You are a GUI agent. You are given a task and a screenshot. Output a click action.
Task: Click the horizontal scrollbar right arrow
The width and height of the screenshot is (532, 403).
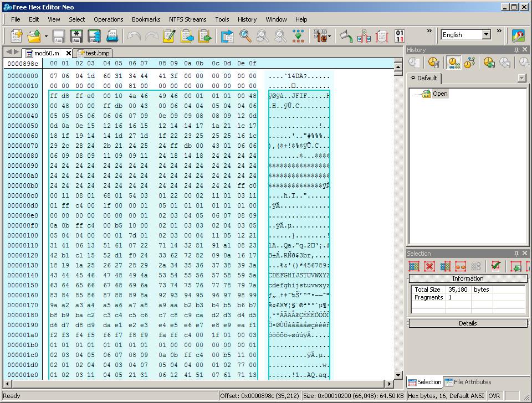389,384
